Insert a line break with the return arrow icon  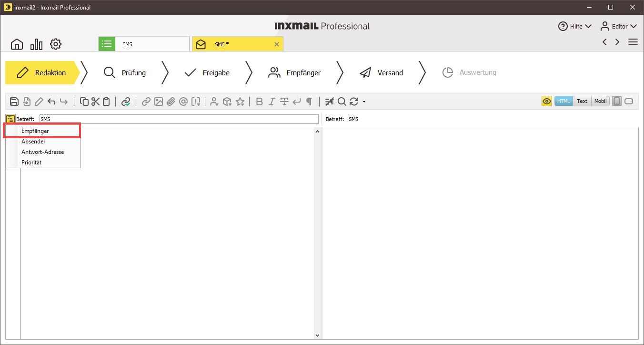coord(297,101)
